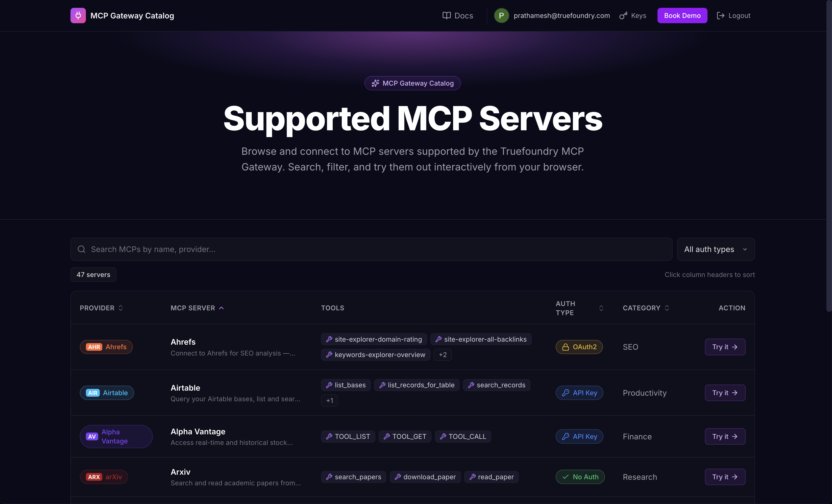Click the Productivity category cell
Image resolution: width=832 pixels, height=504 pixels.
click(645, 393)
